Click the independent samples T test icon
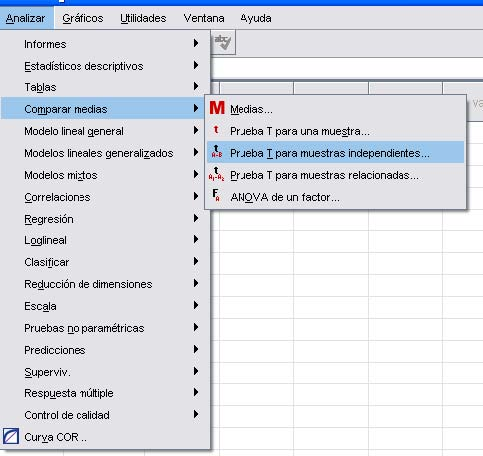The height and width of the screenshot is (456, 483). [217, 151]
